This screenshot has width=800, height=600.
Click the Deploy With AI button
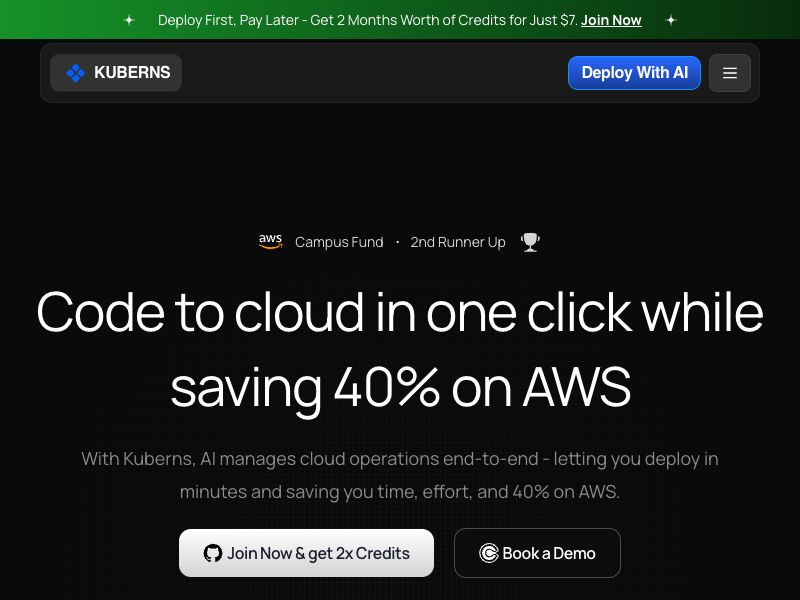click(634, 73)
